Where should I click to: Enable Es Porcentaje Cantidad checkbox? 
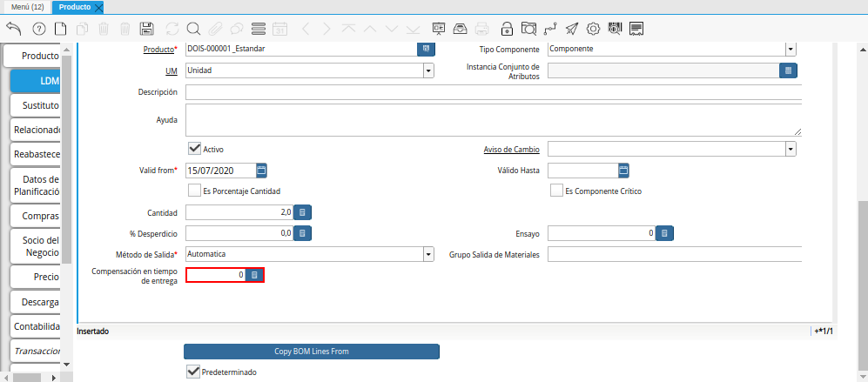pos(194,191)
